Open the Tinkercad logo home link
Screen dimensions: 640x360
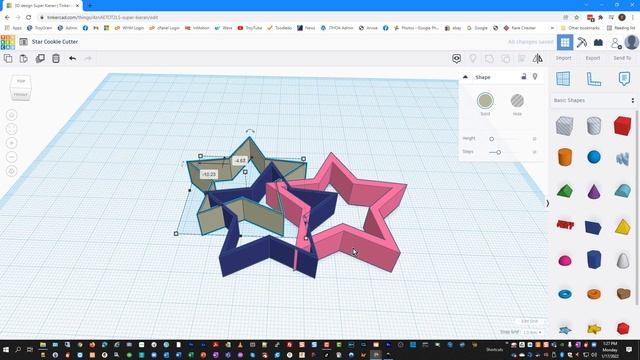8,42
